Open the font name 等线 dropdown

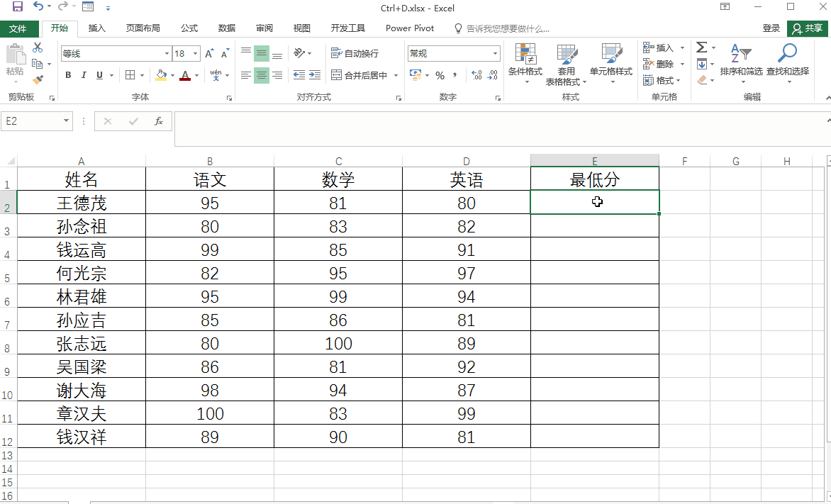coord(167,54)
